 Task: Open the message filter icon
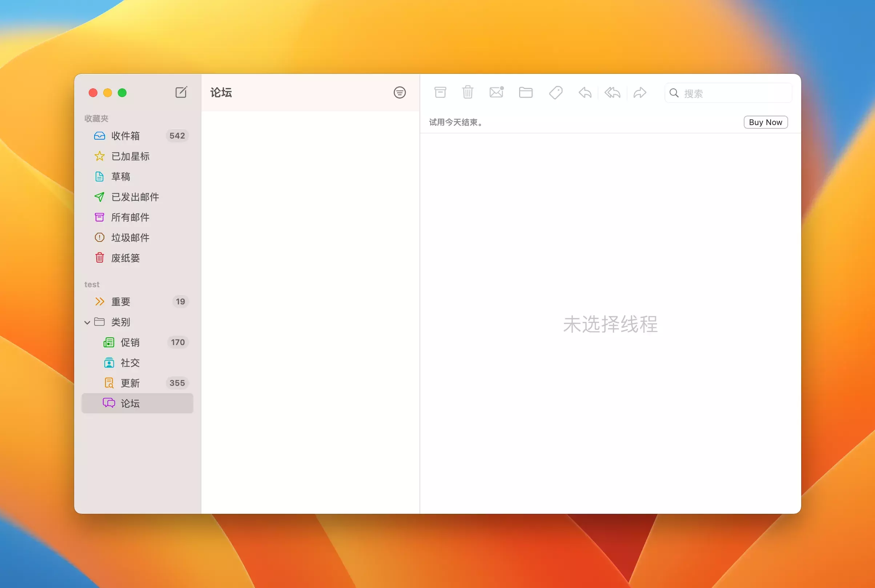(399, 93)
